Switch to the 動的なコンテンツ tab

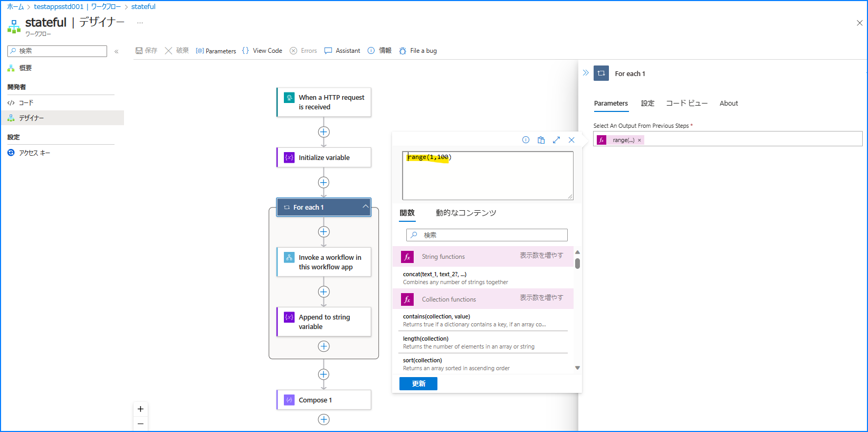[x=466, y=213]
